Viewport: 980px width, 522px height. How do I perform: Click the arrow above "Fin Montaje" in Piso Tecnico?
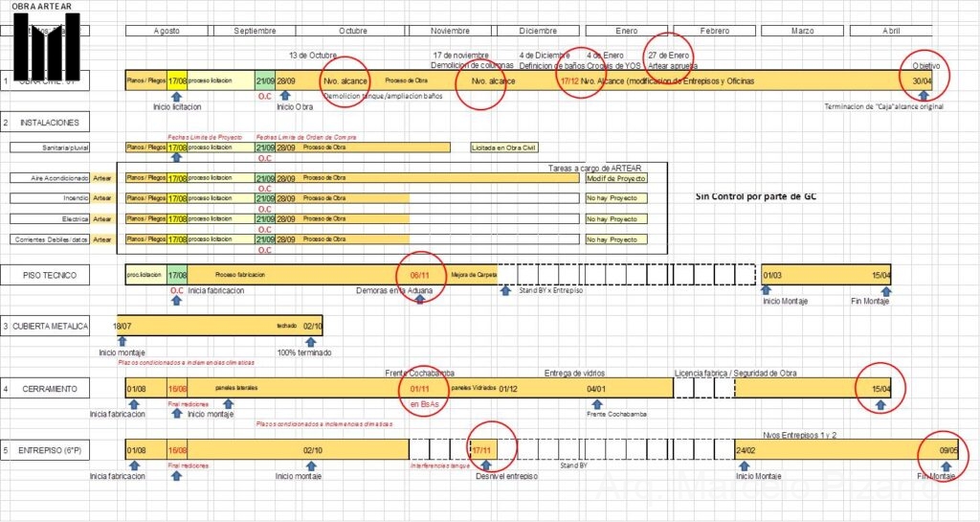coord(884,290)
